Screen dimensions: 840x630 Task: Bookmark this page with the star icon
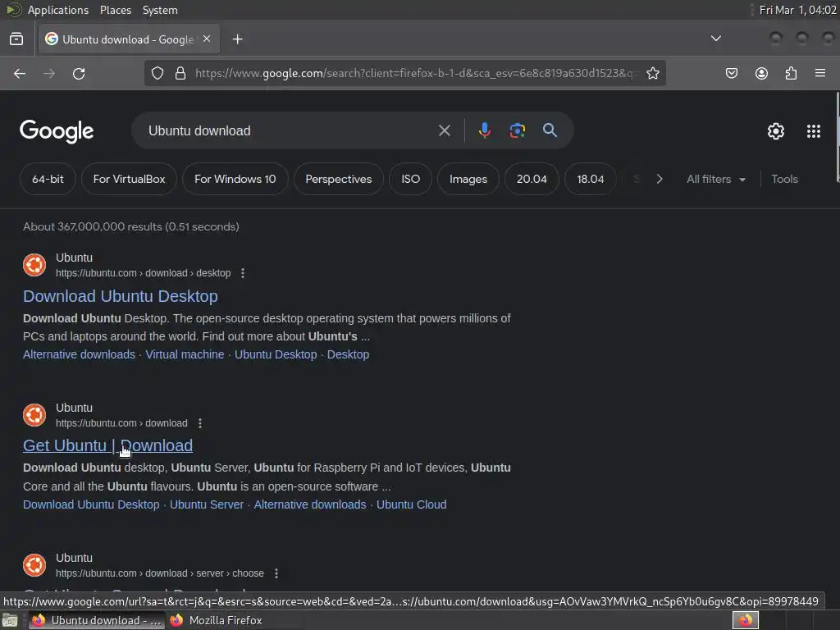point(652,73)
